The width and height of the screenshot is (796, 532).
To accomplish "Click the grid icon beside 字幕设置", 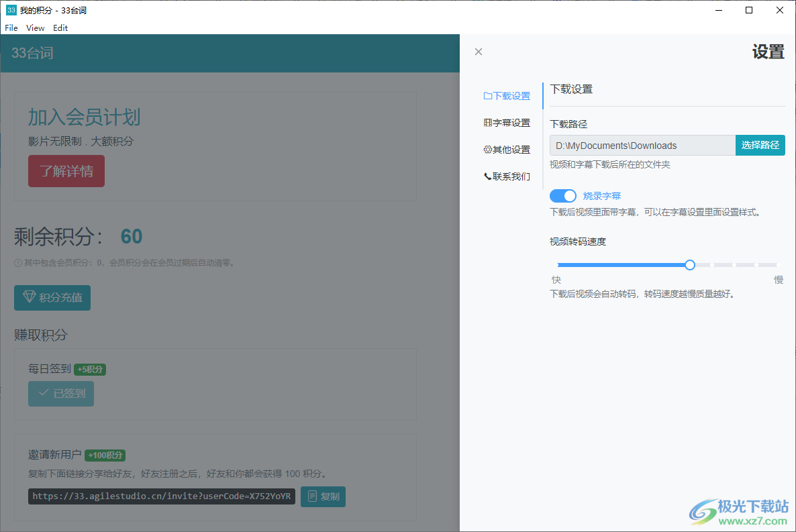I will tap(487, 123).
